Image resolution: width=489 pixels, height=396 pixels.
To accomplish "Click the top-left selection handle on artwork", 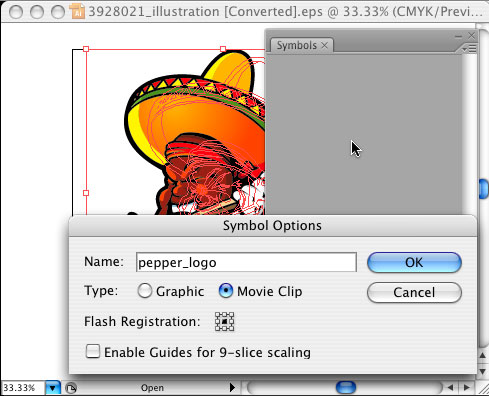I will (x=86, y=49).
